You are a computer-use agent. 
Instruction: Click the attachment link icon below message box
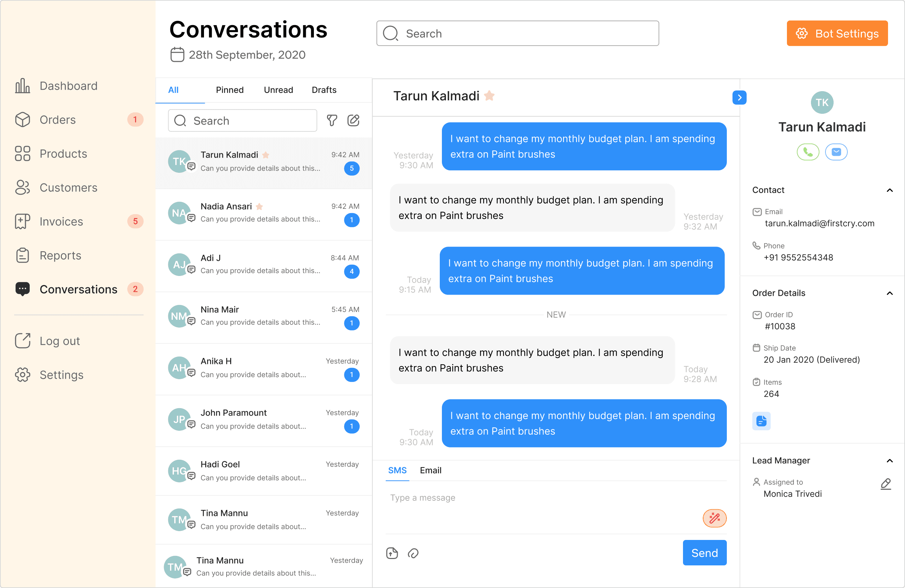pyautogui.click(x=413, y=553)
